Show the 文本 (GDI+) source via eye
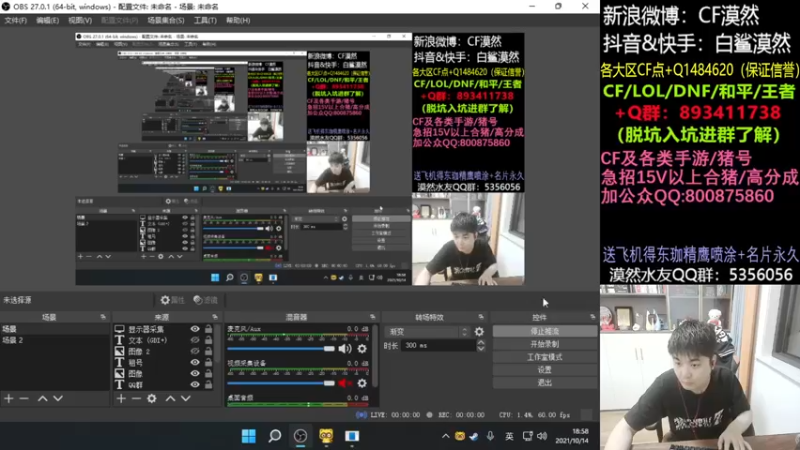Viewport: 800px width, 450px height. [195, 340]
